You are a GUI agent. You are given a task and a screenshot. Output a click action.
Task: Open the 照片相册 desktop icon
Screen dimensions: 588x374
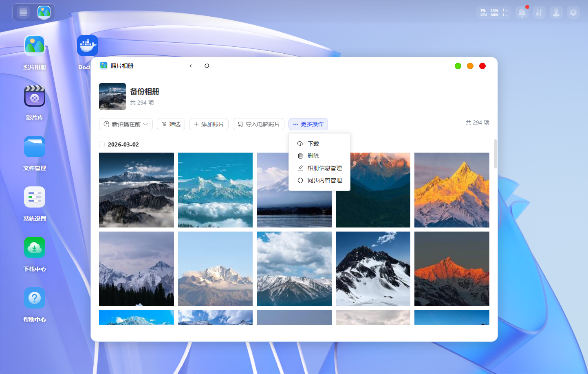35,46
